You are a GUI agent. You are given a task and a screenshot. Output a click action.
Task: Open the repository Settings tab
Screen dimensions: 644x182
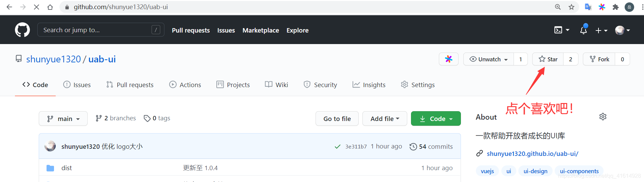418,85
